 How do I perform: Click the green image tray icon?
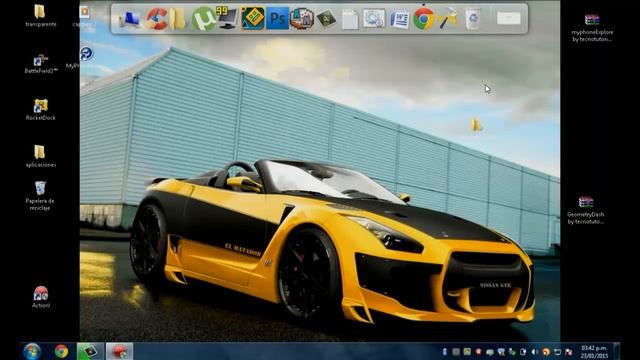coord(467,352)
